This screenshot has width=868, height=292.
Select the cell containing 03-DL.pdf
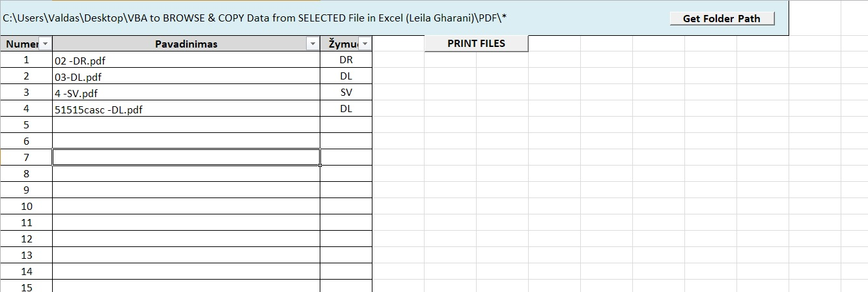(186, 76)
